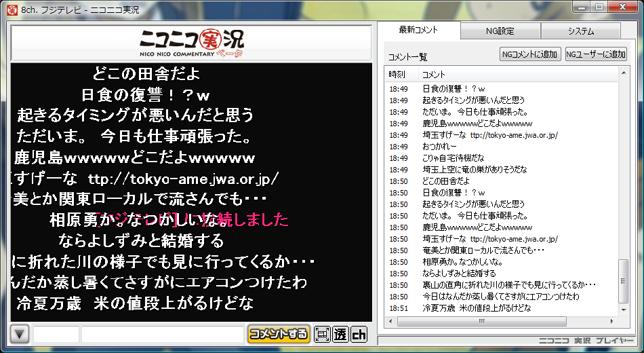Click the NGユーザーに追加 button
Image resolution: width=644 pixels, height=353 pixels.
tap(596, 54)
